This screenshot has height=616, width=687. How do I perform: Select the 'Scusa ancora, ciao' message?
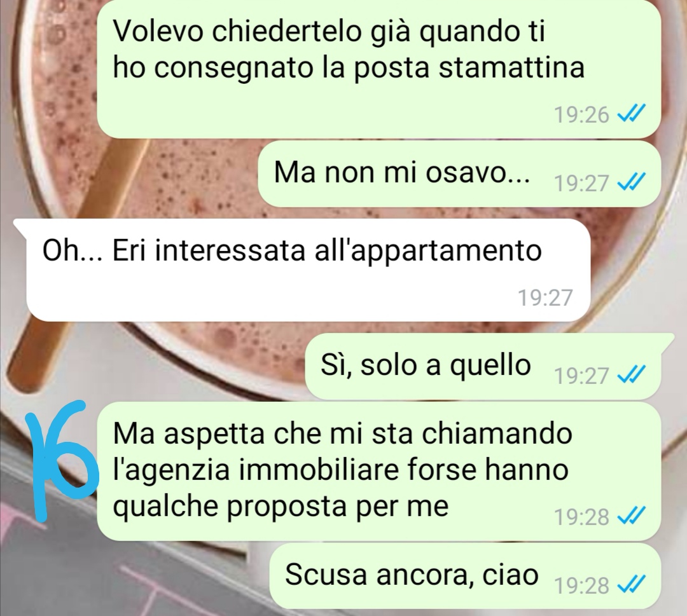465,576
